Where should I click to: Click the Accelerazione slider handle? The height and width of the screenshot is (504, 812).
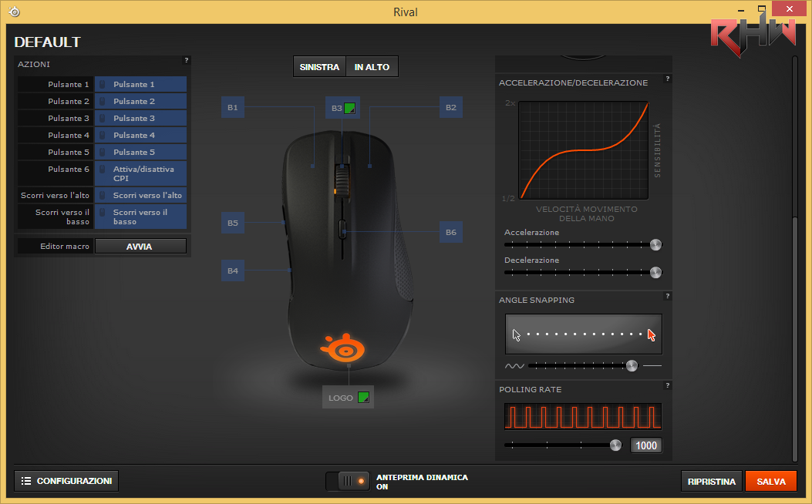655,245
